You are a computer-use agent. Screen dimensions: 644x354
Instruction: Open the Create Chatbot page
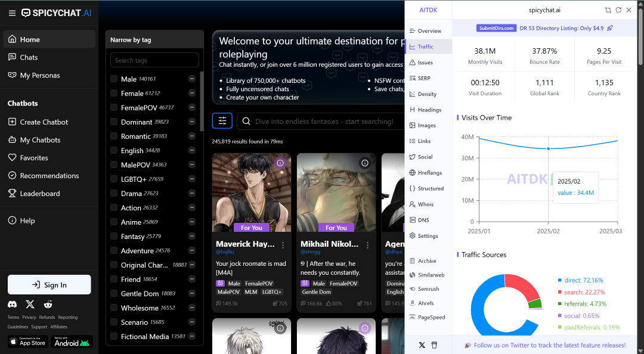coord(49,122)
